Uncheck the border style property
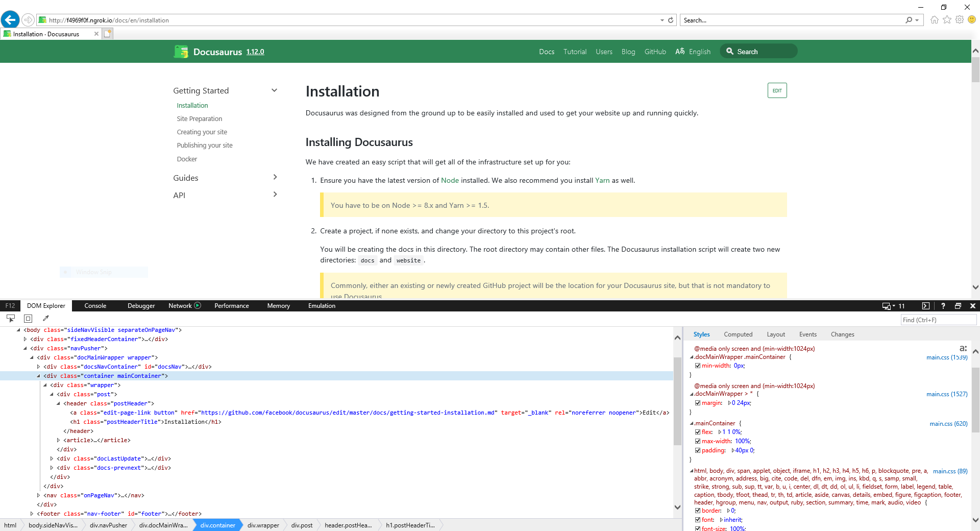This screenshot has width=980, height=531. [698, 511]
